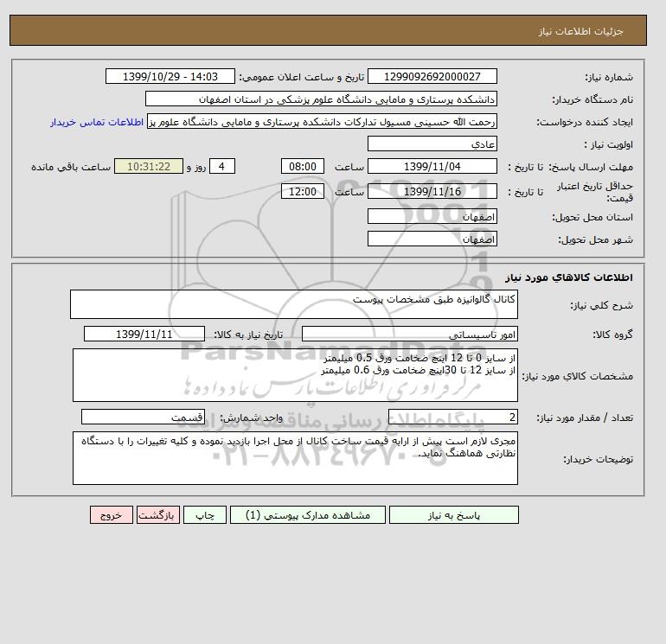666x644 pixels.
Task: Click the اطلاعات کالاهای مورد نیاز section heading
Action: (x=569, y=277)
